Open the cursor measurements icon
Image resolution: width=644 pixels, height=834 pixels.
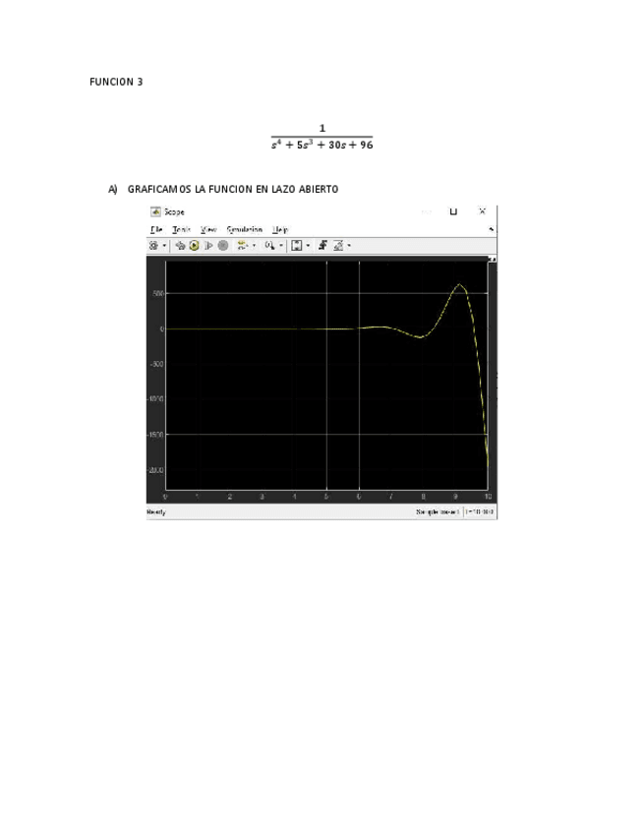(338, 246)
